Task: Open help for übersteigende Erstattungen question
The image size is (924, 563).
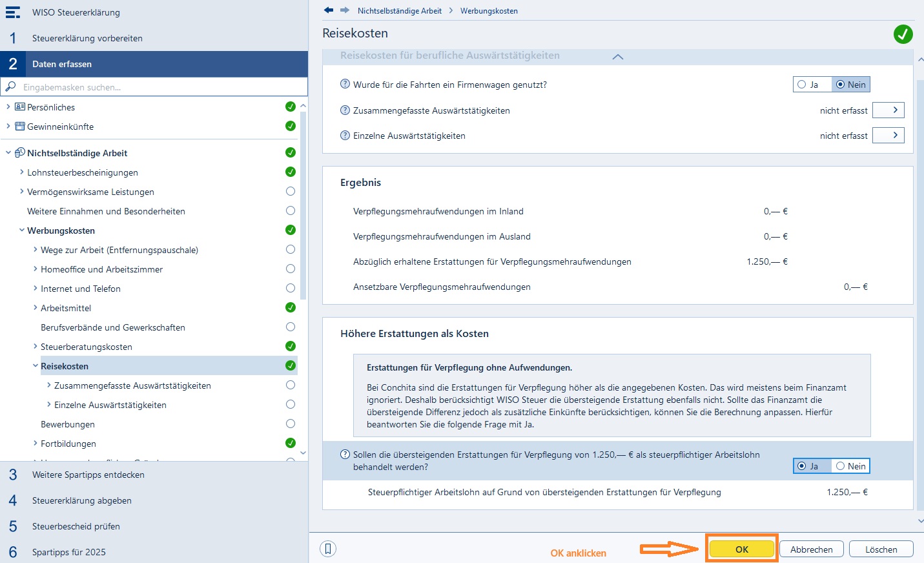Action: click(x=345, y=454)
